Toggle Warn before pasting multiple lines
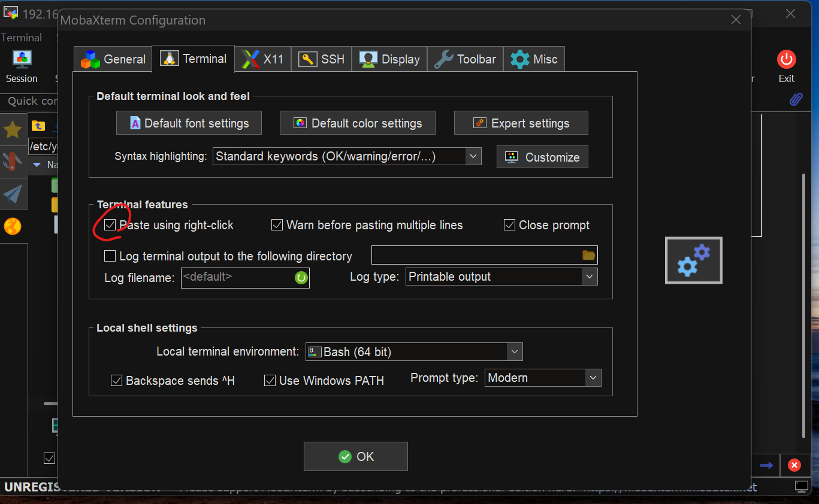Viewport: 819px width, 504px height. click(x=277, y=225)
